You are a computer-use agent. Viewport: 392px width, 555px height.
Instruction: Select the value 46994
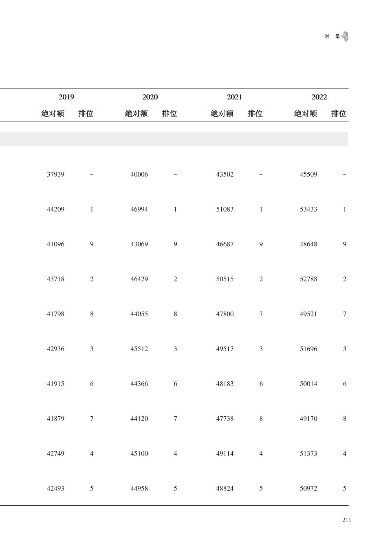point(139,210)
